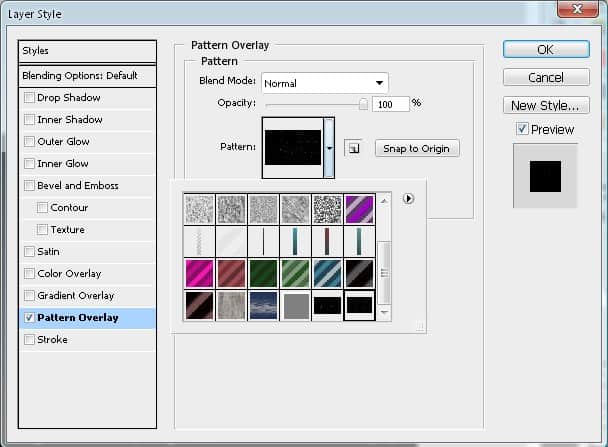
Task: Expand the Pattern picker dropdown arrow
Action: click(x=330, y=148)
